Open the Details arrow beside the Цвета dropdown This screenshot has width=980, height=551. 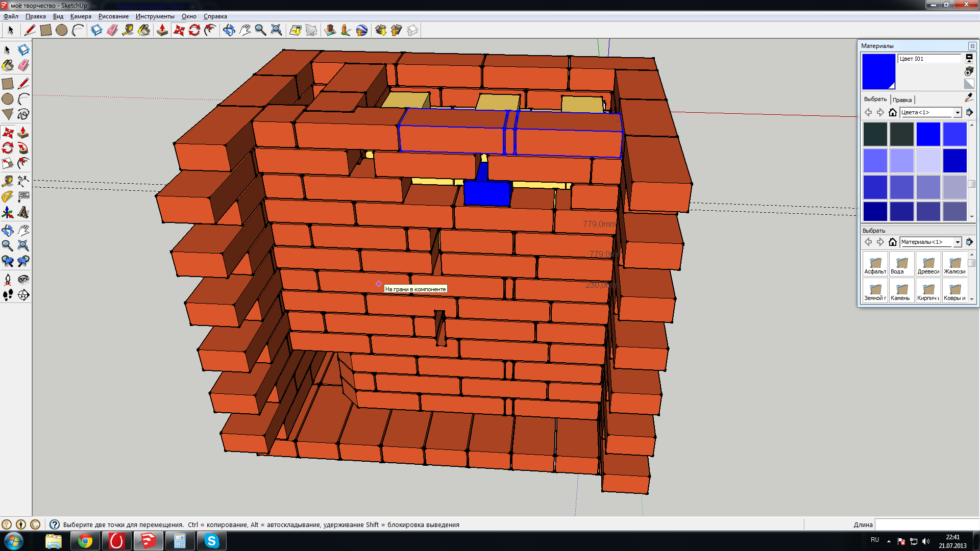coord(969,112)
